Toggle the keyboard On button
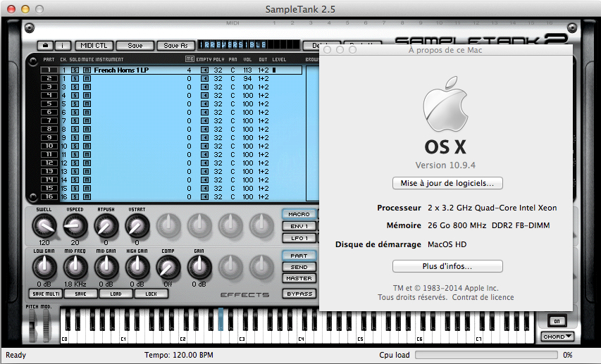This screenshot has height=364, width=601. [557, 321]
